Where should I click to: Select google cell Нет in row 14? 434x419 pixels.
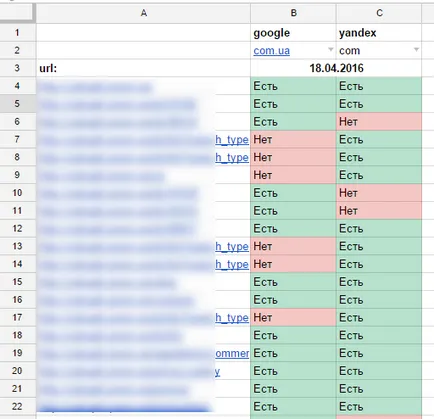tap(293, 264)
